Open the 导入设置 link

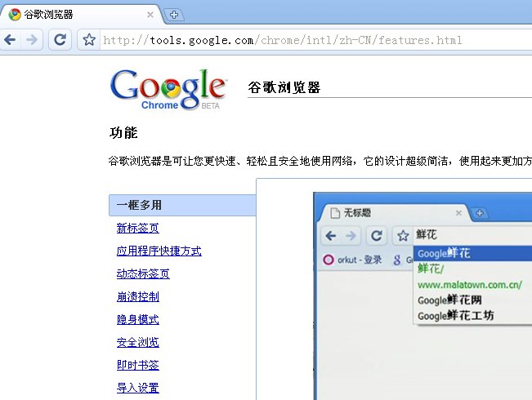tap(138, 388)
